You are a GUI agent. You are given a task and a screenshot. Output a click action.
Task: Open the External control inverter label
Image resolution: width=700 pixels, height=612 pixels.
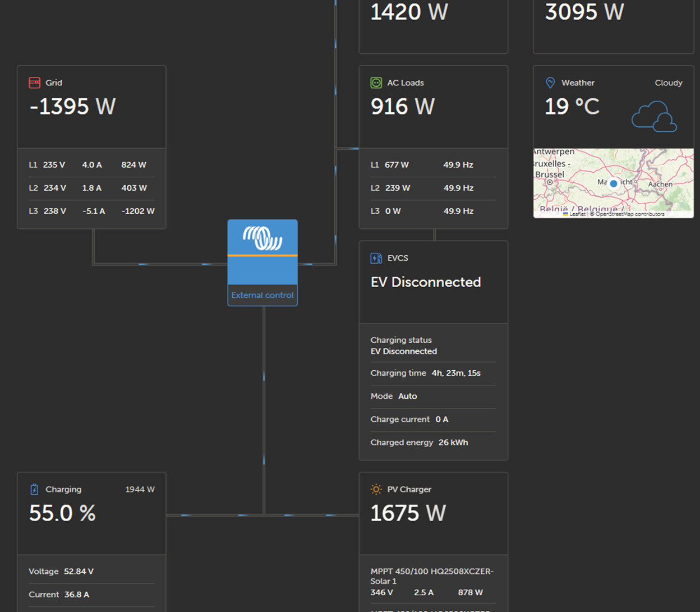[262, 295]
